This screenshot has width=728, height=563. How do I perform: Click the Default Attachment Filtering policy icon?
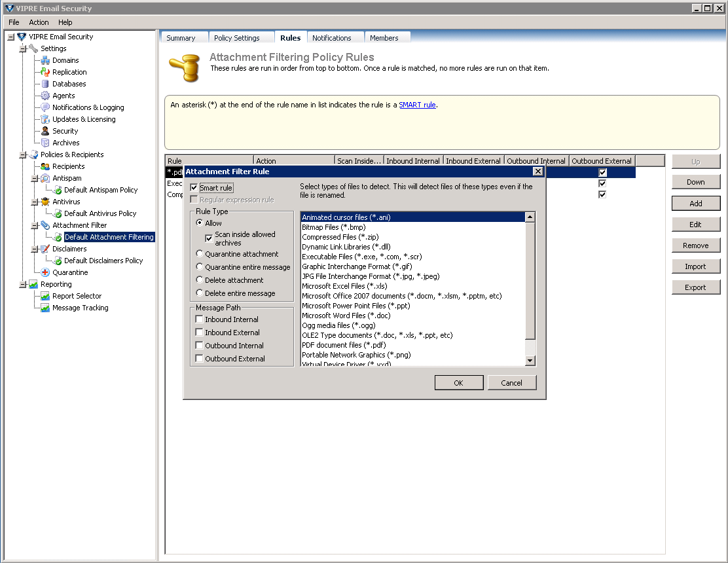point(57,237)
